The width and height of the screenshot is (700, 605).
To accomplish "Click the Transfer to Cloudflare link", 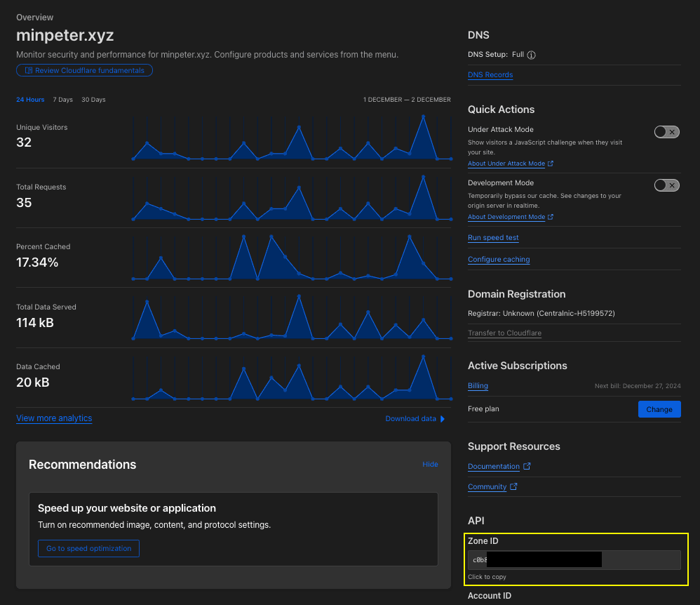I will point(504,333).
